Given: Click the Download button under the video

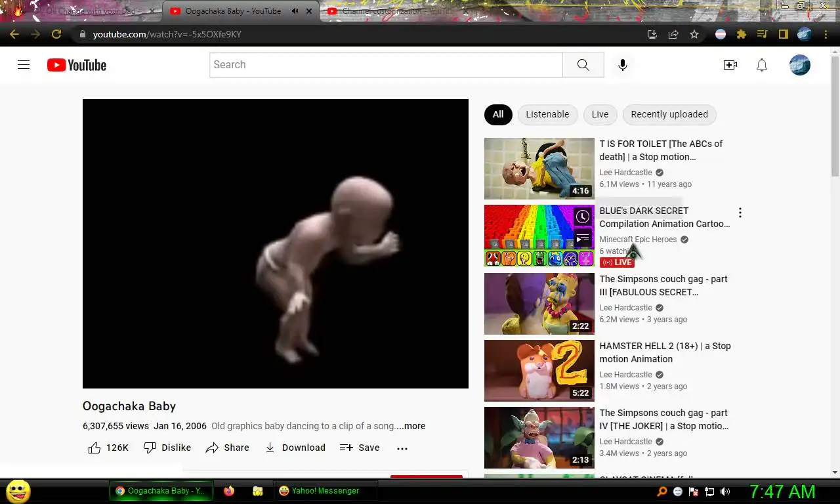Looking at the screenshot, I should point(295,448).
